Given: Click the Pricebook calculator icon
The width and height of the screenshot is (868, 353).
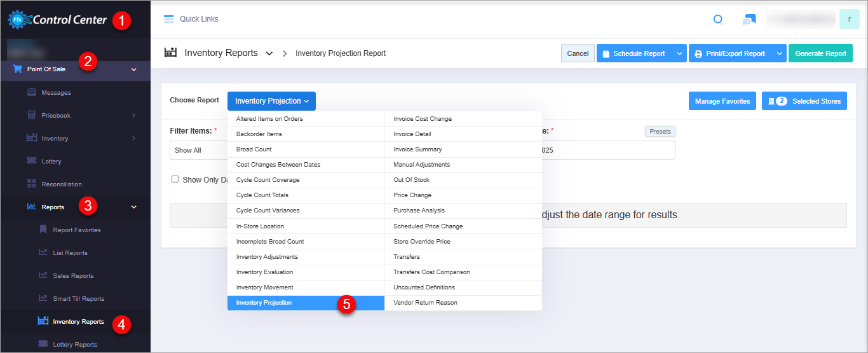Looking at the screenshot, I should pyautogui.click(x=31, y=115).
